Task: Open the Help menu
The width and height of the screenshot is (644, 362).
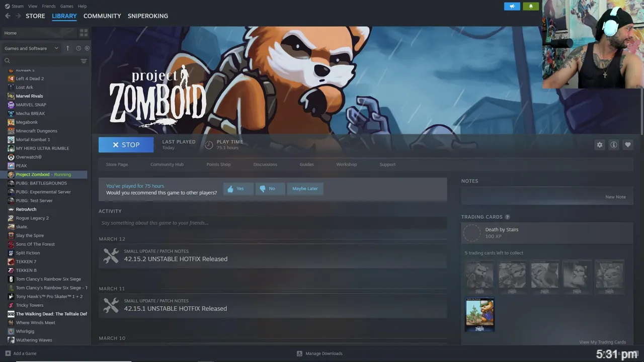Action: [82, 6]
